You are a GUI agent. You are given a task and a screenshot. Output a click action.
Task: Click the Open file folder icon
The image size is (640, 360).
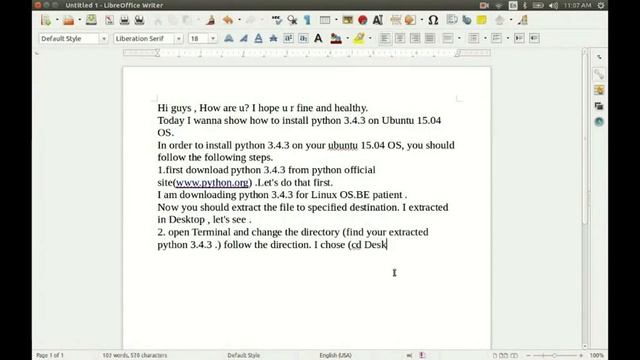point(69,20)
